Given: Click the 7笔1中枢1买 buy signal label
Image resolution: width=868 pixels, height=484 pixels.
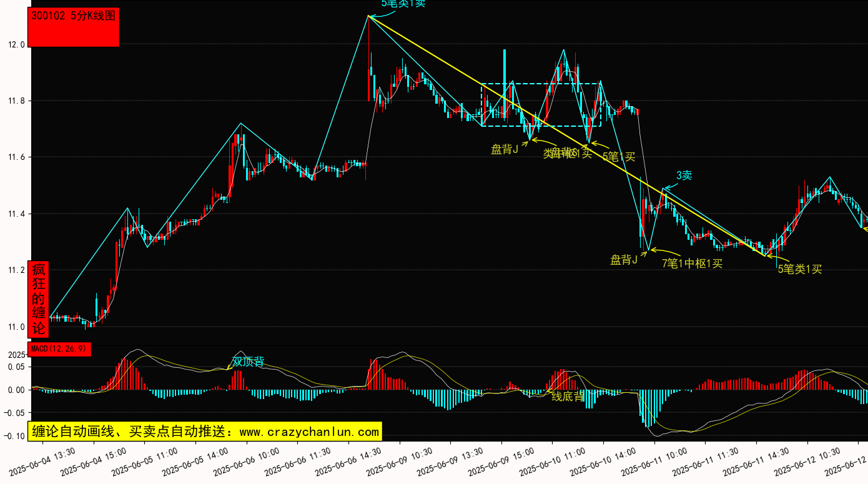Looking at the screenshot, I should (x=692, y=264).
